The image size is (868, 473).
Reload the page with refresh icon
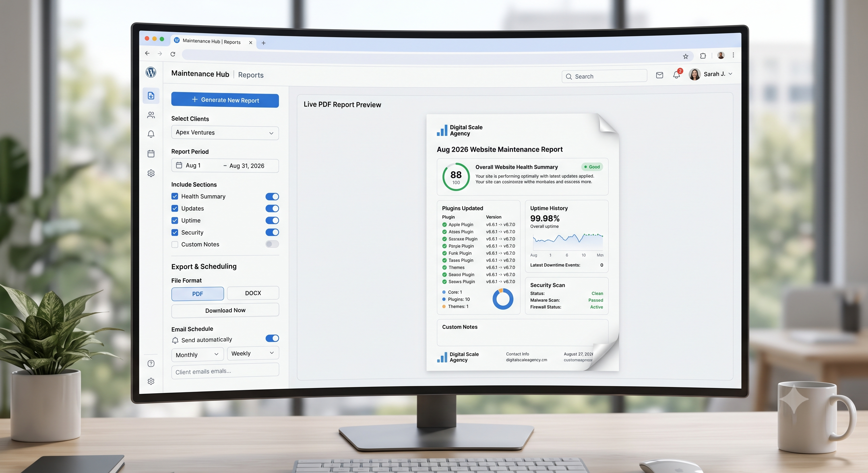click(x=173, y=54)
